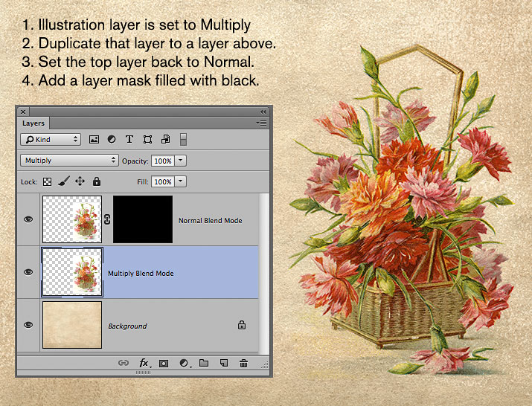The image size is (532, 406).
Task: Create a new group folder icon
Action: coord(204,363)
